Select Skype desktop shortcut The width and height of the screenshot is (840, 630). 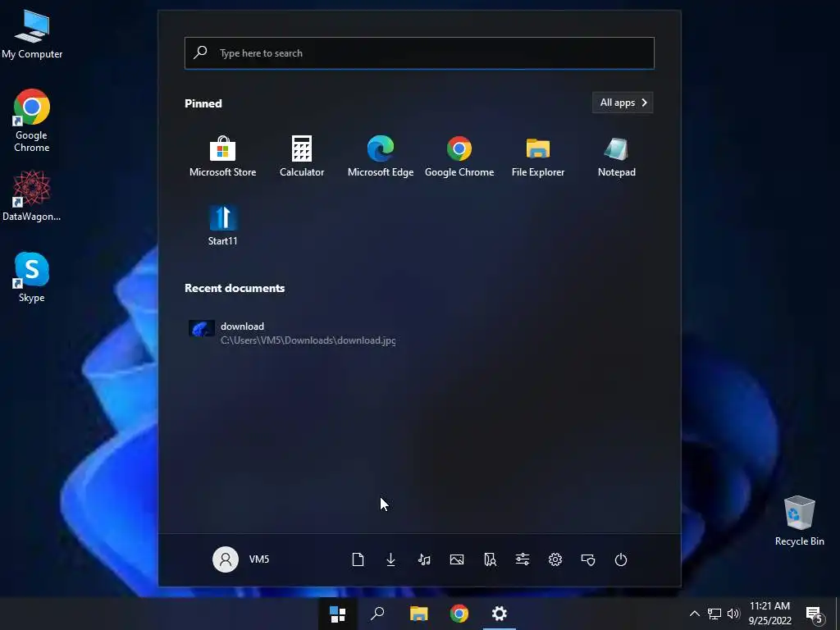pyautogui.click(x=32, y=277)
